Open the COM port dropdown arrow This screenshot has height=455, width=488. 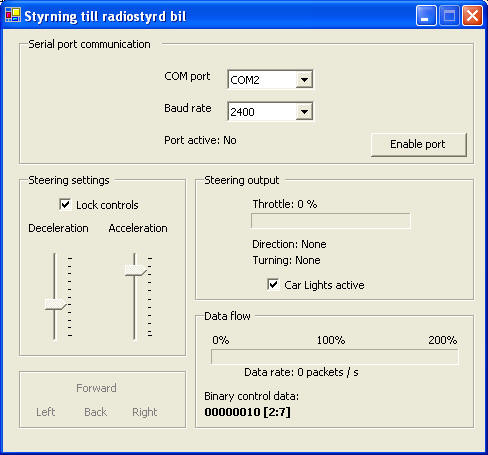(304, 80)
